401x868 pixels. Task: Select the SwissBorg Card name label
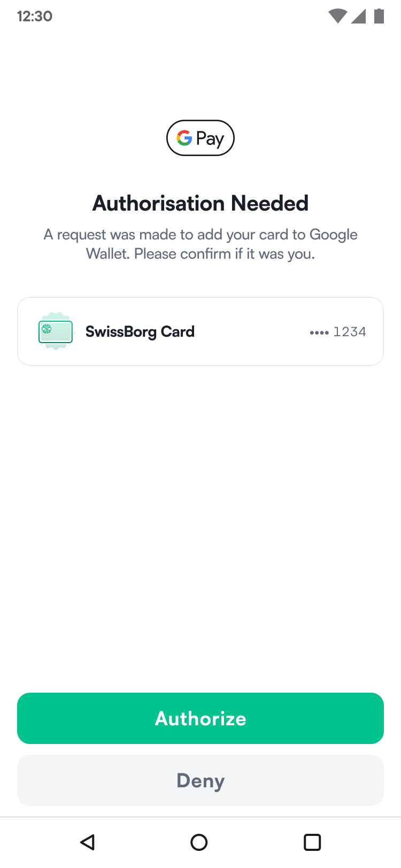pyautogui.click(x=140, y=331)
